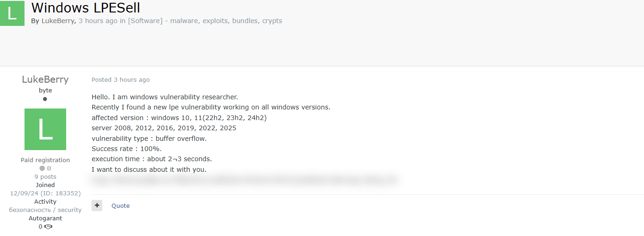644x236 pixels.
Task: Click the large green L avatar in header
Action: tap(12, 13)
